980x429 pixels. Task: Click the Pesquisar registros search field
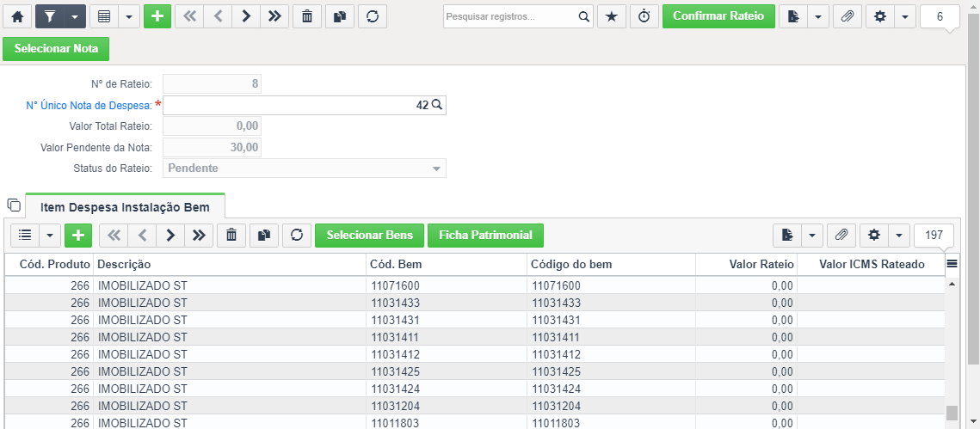(x=509, y=17)
